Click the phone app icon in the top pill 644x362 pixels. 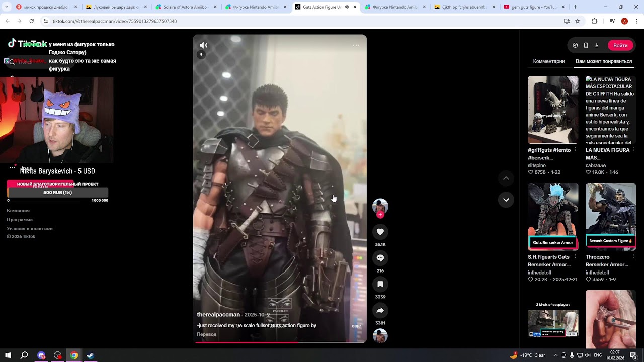click(586, 45)
